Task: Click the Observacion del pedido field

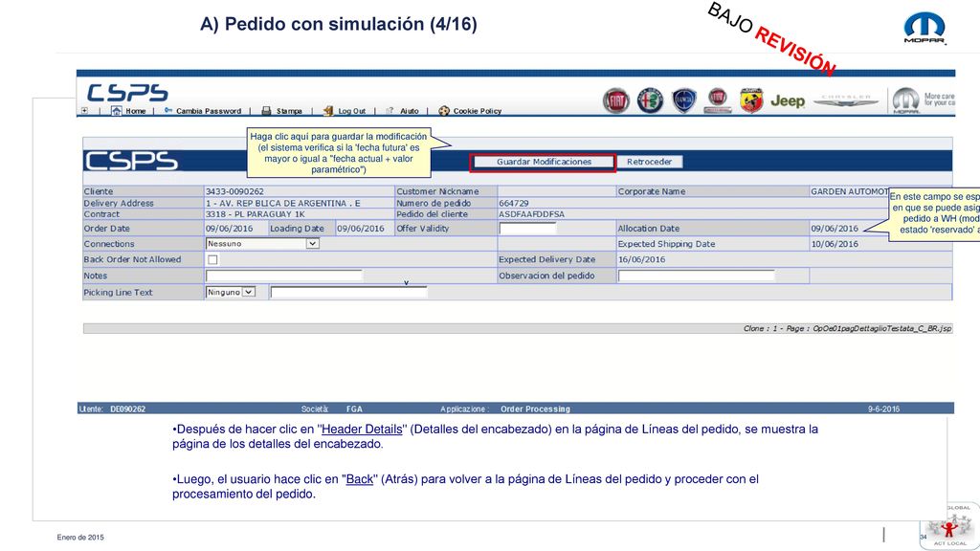Action: (697, 275)
